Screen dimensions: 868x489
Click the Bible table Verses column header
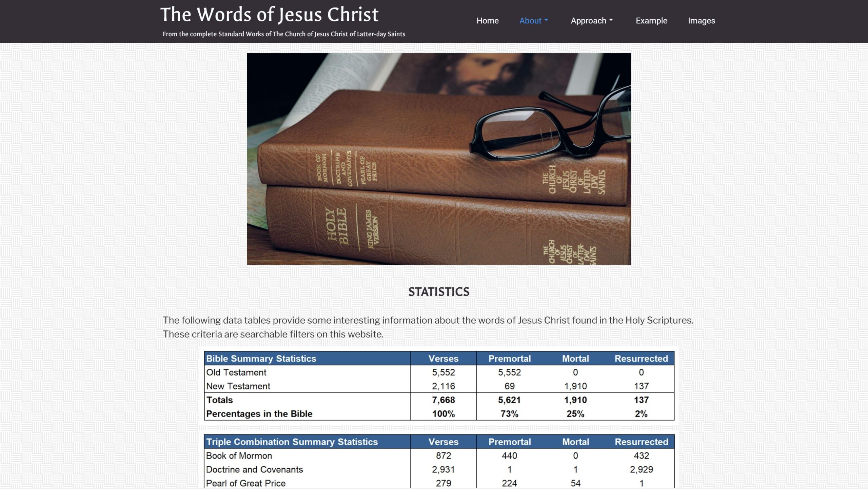pyautogui.click(x=443, y=359)
